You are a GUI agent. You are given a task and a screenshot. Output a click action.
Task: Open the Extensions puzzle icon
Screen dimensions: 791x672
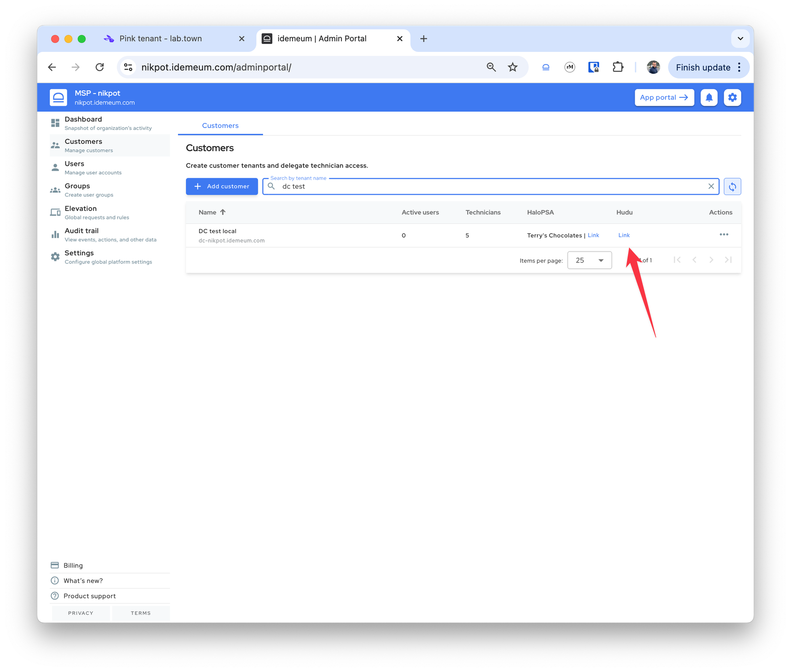[618, 67]
